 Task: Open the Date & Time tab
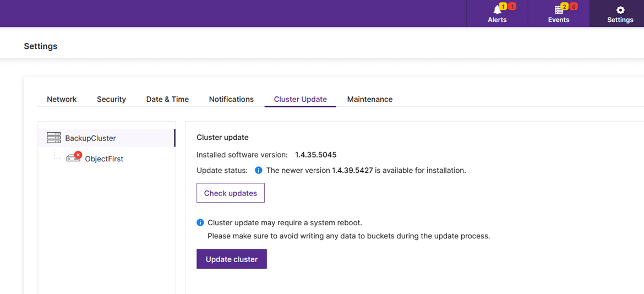[x=167, y=99]
